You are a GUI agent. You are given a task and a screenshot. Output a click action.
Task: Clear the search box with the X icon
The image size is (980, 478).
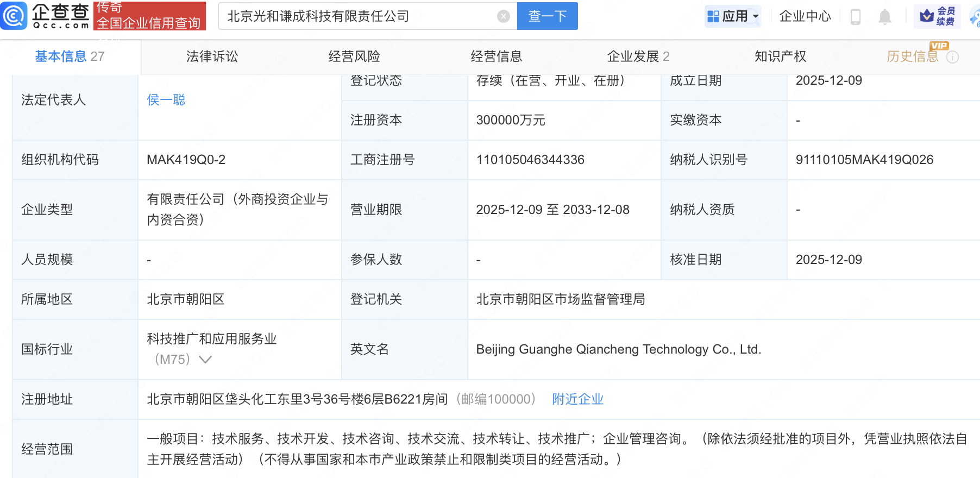[x=504, y=16]
